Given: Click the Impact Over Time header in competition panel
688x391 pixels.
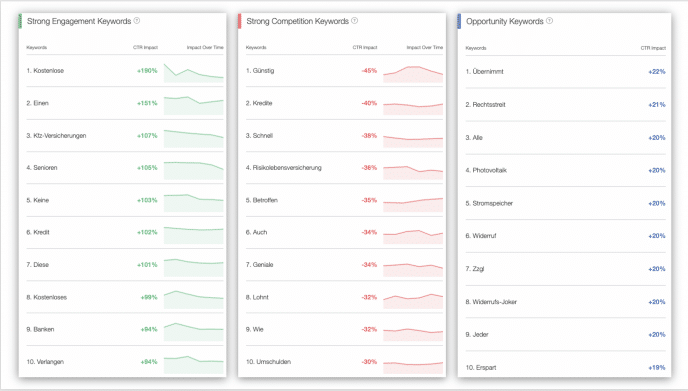Looking at the screenshot, I should click(x=425, y=47).
